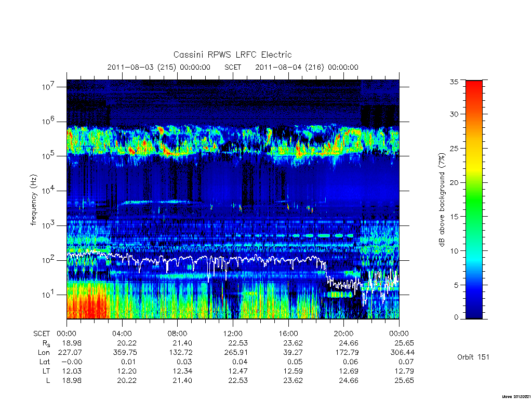Click the 35 value on the color scale

point(454,82)
